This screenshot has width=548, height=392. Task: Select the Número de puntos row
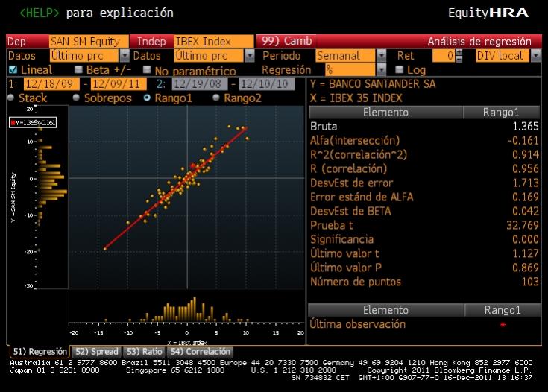click(424, 282)
